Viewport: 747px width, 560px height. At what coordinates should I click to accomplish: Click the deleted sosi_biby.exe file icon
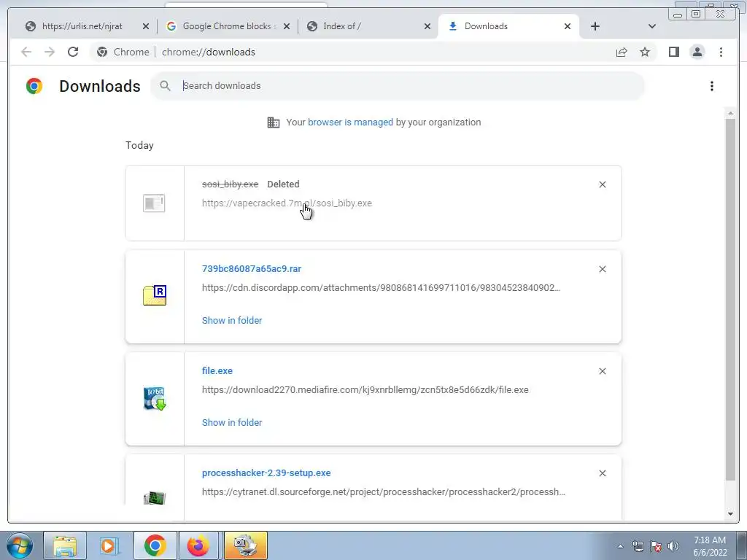[154, 203]
